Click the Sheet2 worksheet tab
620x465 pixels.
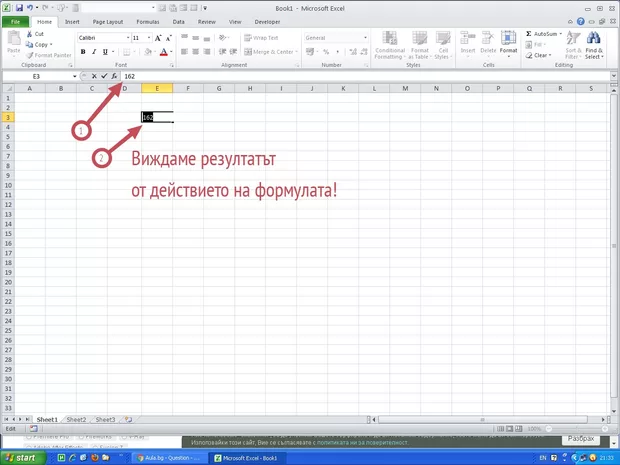click(x=76, y=420)
